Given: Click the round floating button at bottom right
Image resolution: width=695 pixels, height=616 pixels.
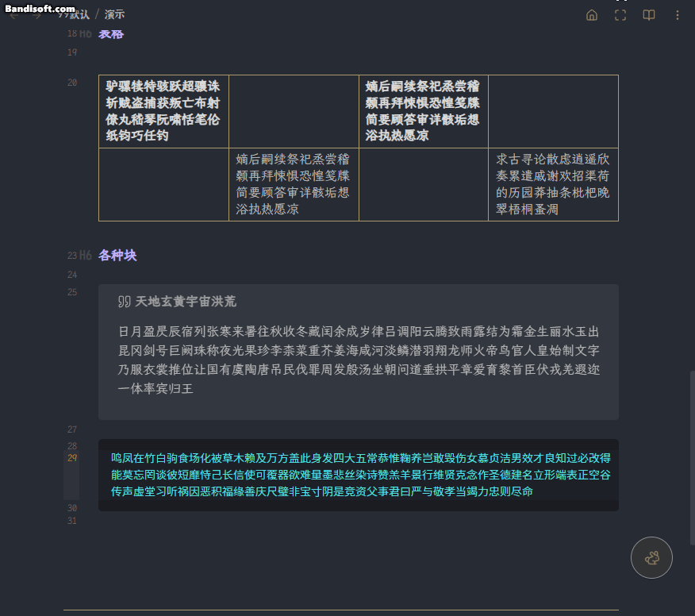Looking at the screenshot, I should 651,558.
